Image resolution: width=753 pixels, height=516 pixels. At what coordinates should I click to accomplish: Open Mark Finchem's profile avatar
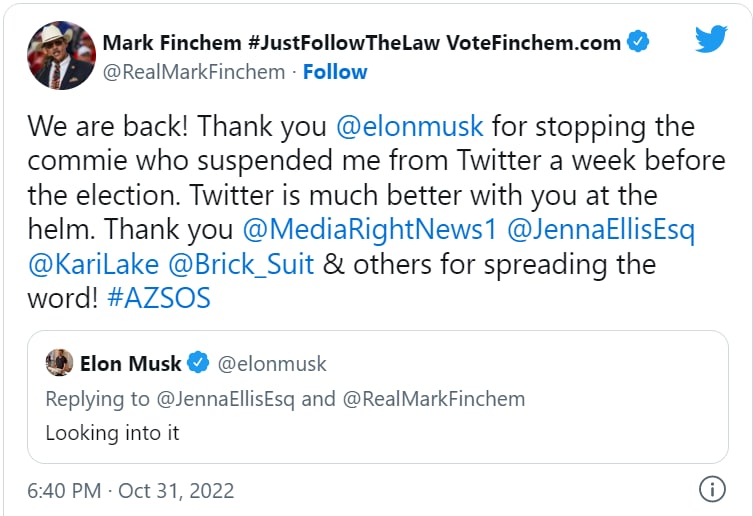coord(63,55)
